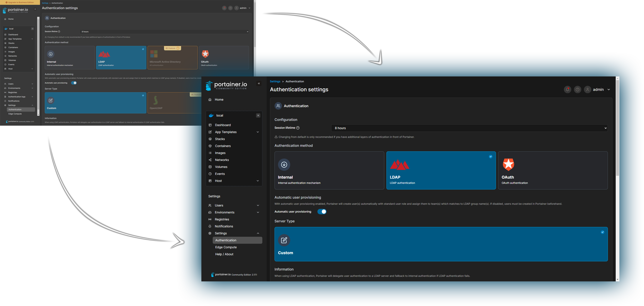Select Internal authentication card in back window
Screen dimensions: 644x306
(70, 57)
